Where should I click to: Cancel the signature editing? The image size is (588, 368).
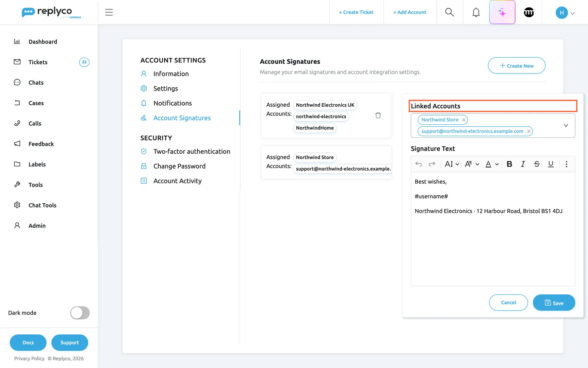(x=508, y=303)
